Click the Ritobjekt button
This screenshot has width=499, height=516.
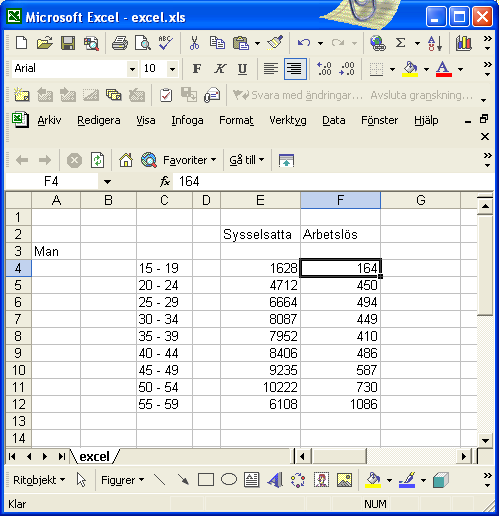pos(39,480)
